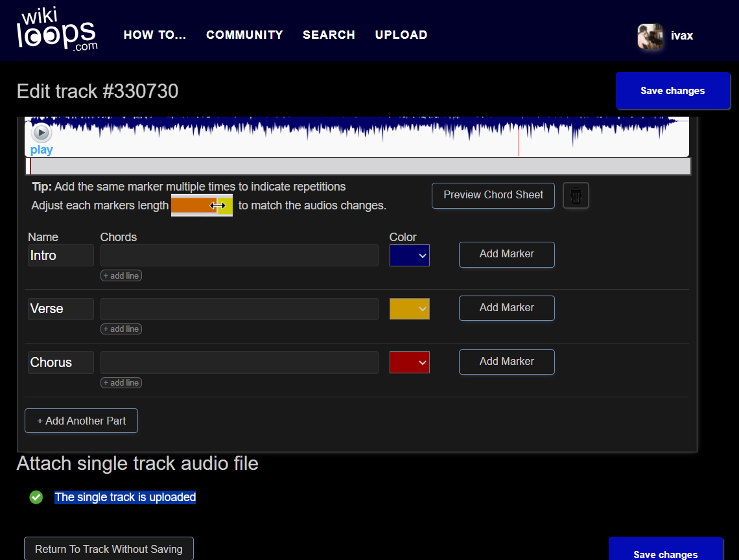Click the grey marker timeline bar
The width and height of the screenshot is (739, 560).
tap(358, 167)
